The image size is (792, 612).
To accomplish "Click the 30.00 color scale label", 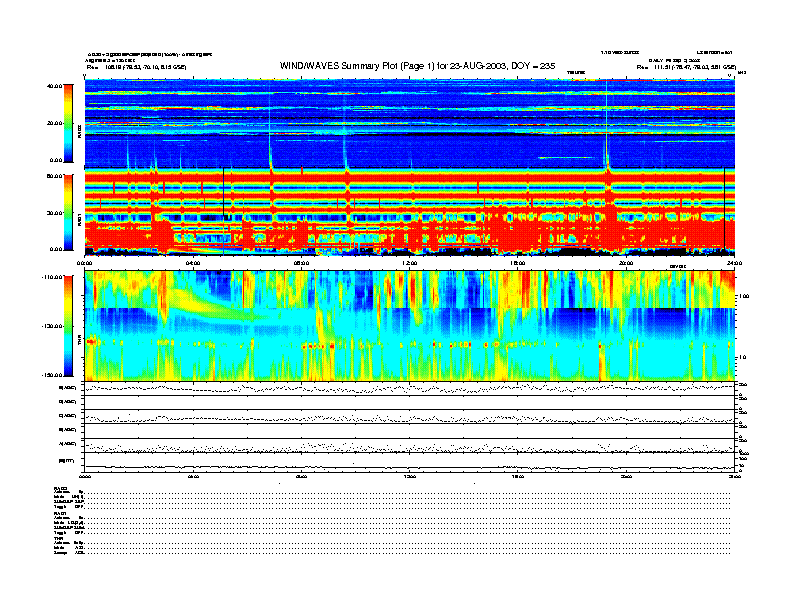I will [x=55, y=213].
